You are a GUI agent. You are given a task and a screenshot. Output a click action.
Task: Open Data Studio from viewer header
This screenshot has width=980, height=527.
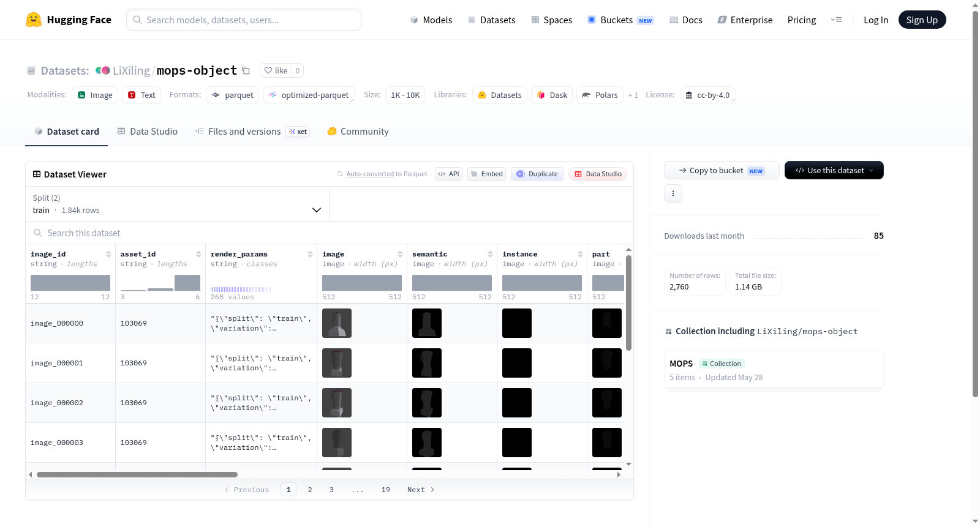[598, 174]
